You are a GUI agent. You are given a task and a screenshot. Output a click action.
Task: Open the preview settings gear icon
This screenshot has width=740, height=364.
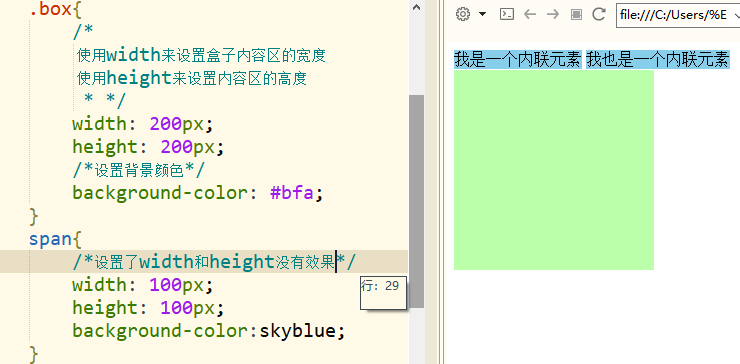click(463, 14)
